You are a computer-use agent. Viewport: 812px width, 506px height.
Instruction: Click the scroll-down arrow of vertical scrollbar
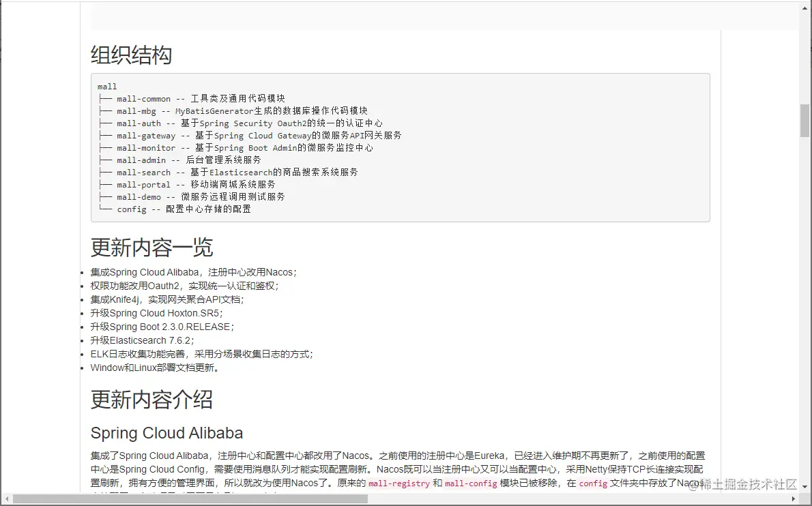pos(804,487)
